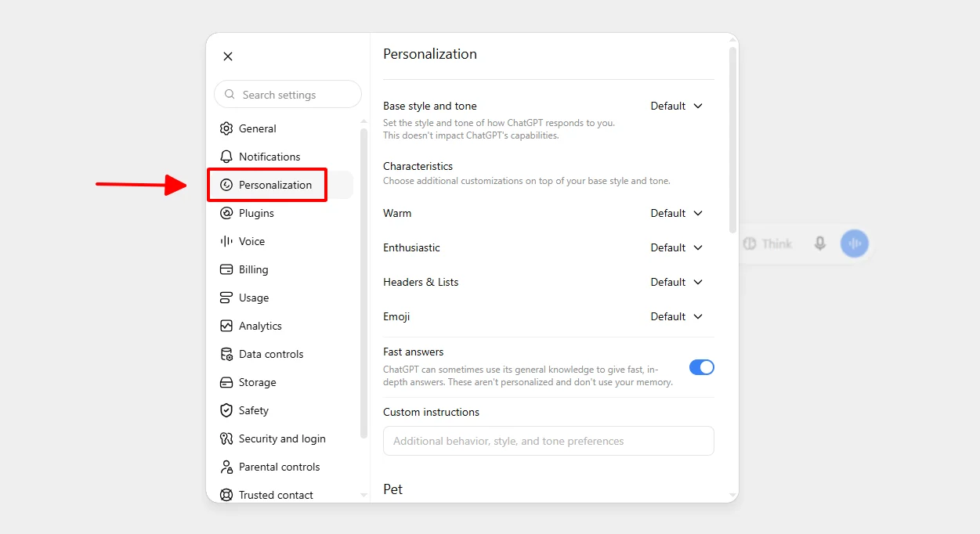Screen dimensions: 980x534
Task: Go to Security and login
Action: coord(284,438)
